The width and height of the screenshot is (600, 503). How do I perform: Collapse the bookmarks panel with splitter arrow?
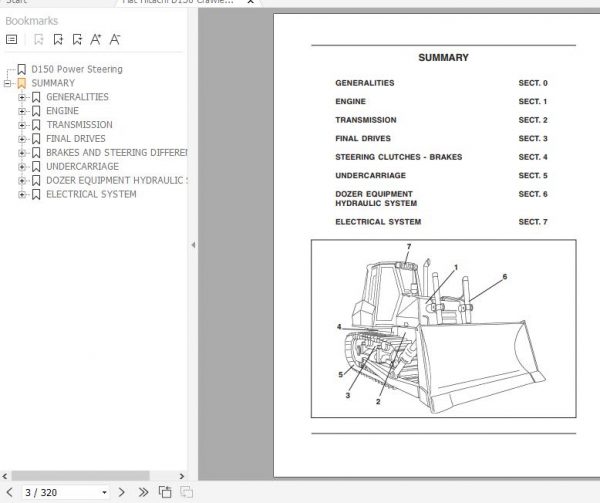(x=193, y=245)
